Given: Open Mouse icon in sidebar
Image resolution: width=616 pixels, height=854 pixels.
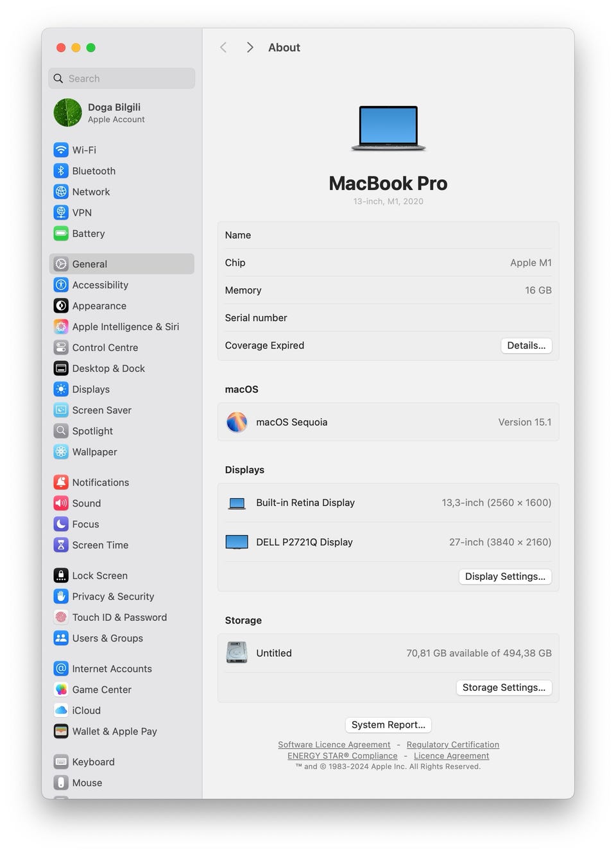Looking at the screenshot, I should tap(61, 782).
